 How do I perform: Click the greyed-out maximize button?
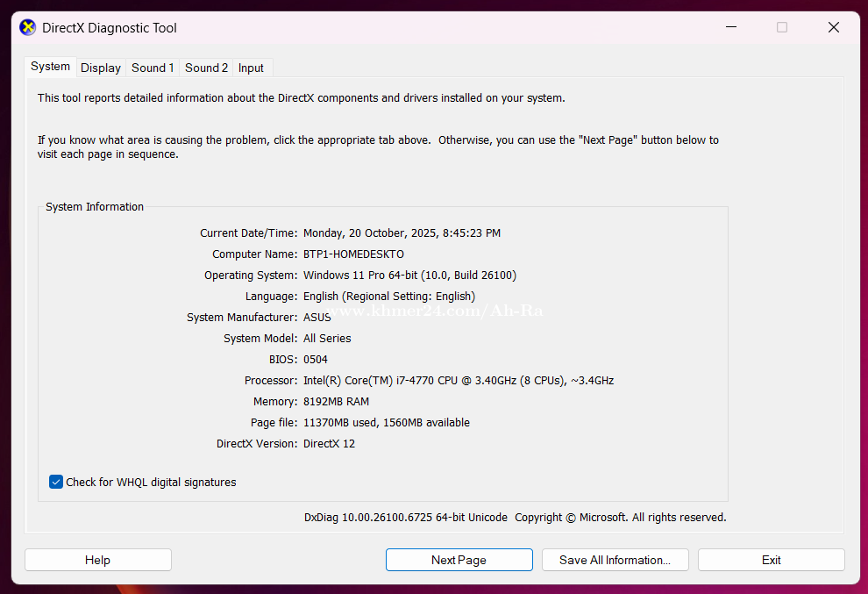[782, 27]
